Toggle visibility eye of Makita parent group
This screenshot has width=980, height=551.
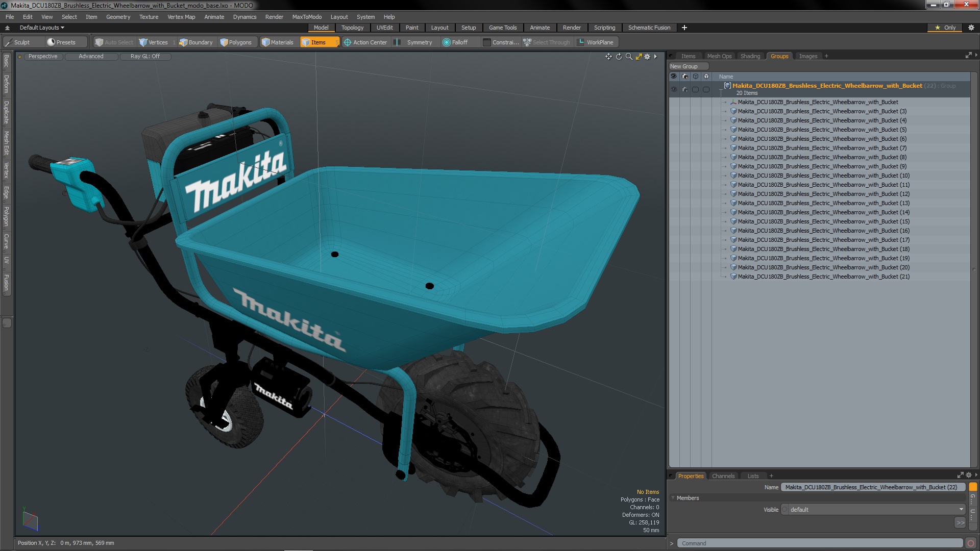[674, 89]
